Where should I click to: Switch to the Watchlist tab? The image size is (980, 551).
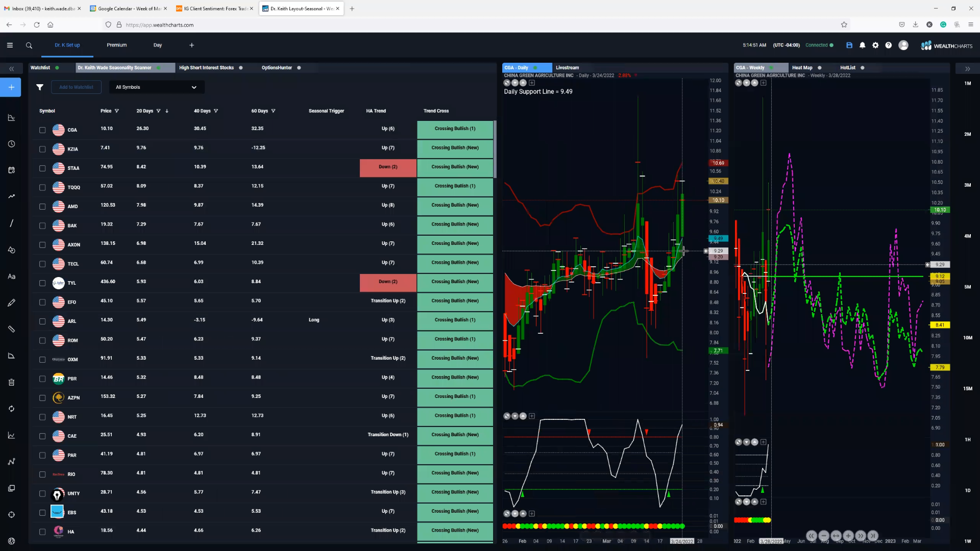pos(40,68)
